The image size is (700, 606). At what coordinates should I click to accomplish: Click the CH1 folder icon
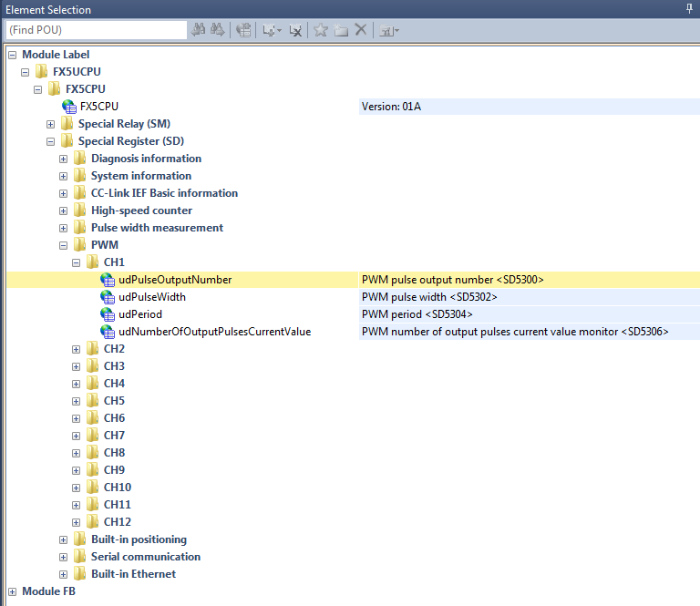click(93, 262)
